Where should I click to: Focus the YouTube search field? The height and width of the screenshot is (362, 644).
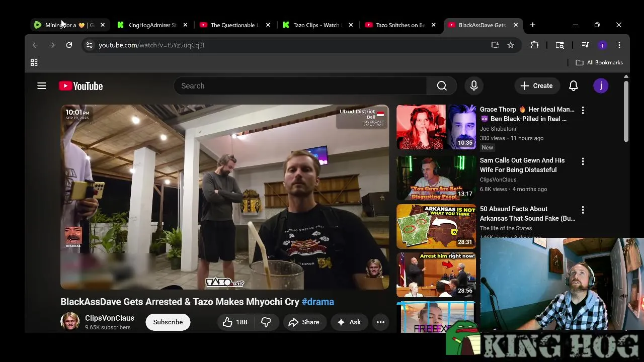(x=300, y=86)
